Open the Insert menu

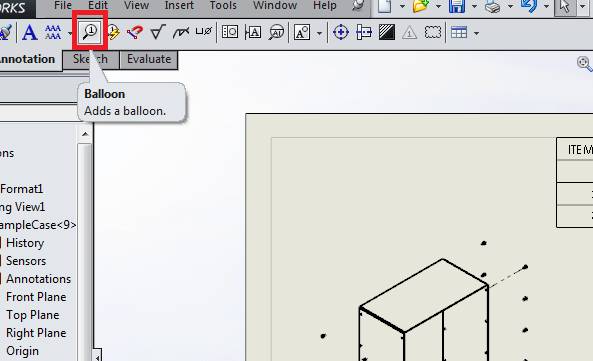pyautogui.click(x=179, y=5)
